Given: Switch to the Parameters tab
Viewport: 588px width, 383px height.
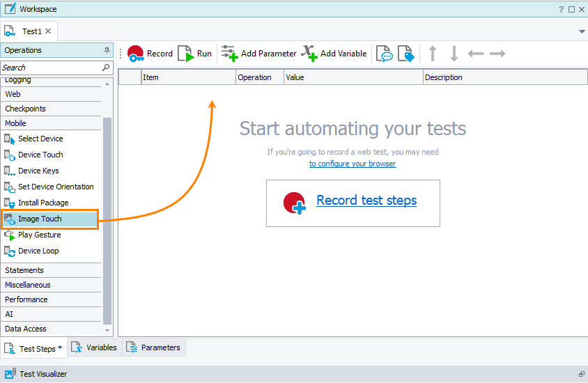Looking at the screenshot, I should click(x=153, y=347).
